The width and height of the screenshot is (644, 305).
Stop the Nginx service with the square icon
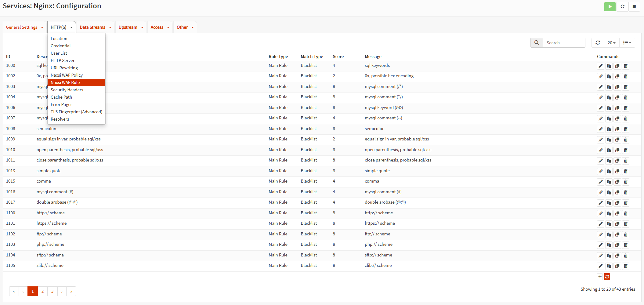click(634, 6)
